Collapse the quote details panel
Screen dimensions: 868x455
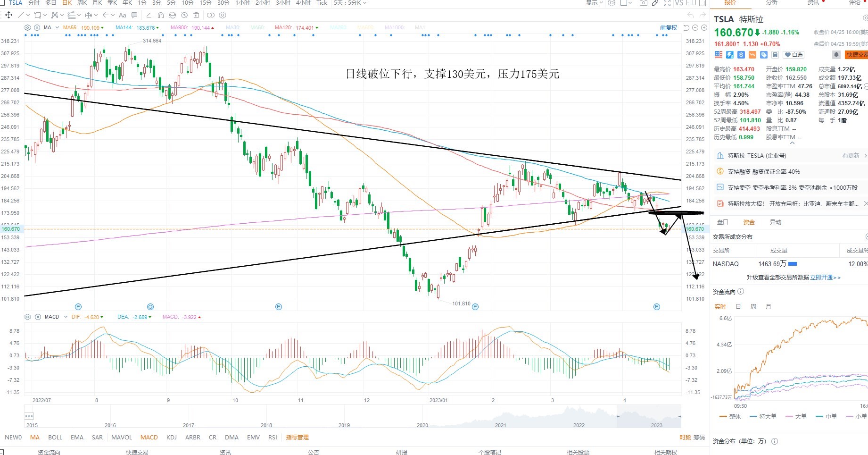792,143
